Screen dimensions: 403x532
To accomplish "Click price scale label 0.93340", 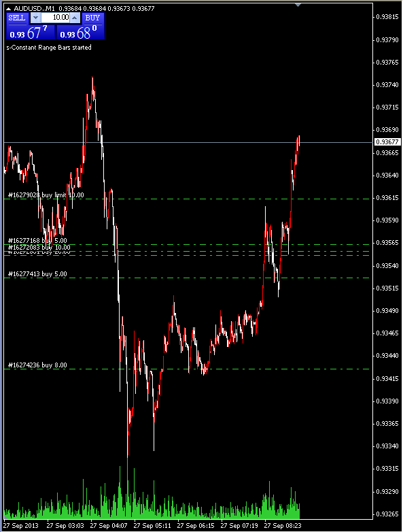I will (x=387, y=446).
